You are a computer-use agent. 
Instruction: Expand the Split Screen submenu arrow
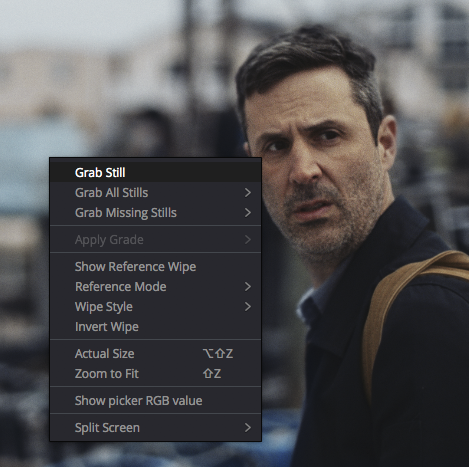pyautogui.click(x=248, y=428)
